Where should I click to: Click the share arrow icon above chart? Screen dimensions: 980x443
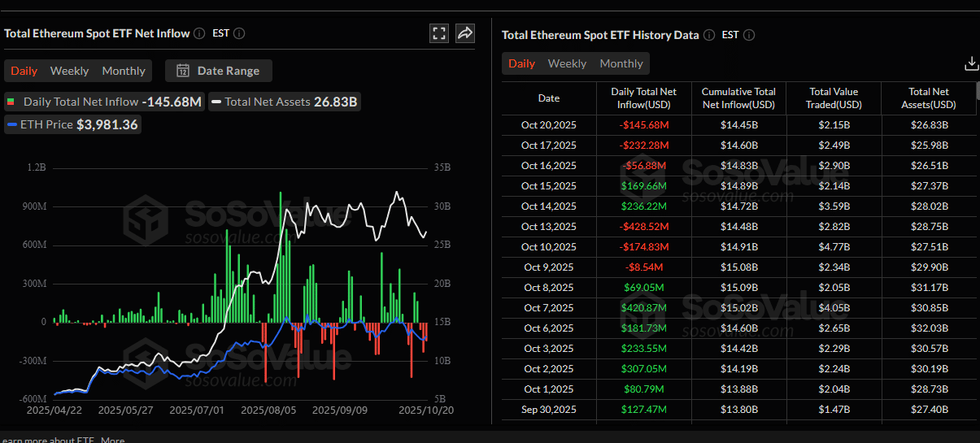tap(465, 33)
